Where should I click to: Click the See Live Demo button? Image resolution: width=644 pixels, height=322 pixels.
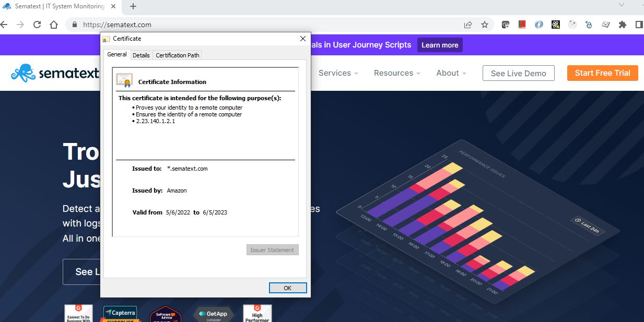tap(519, 74)
